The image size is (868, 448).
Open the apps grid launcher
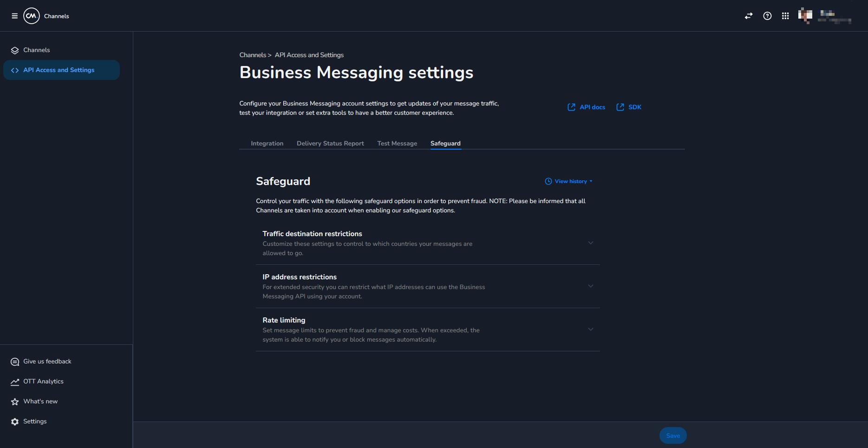coord(785,16)
